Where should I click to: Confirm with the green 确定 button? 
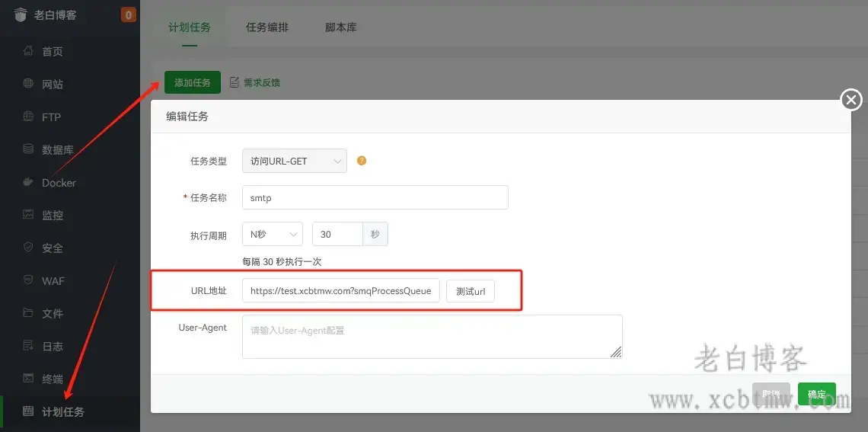tap(816, 395)
